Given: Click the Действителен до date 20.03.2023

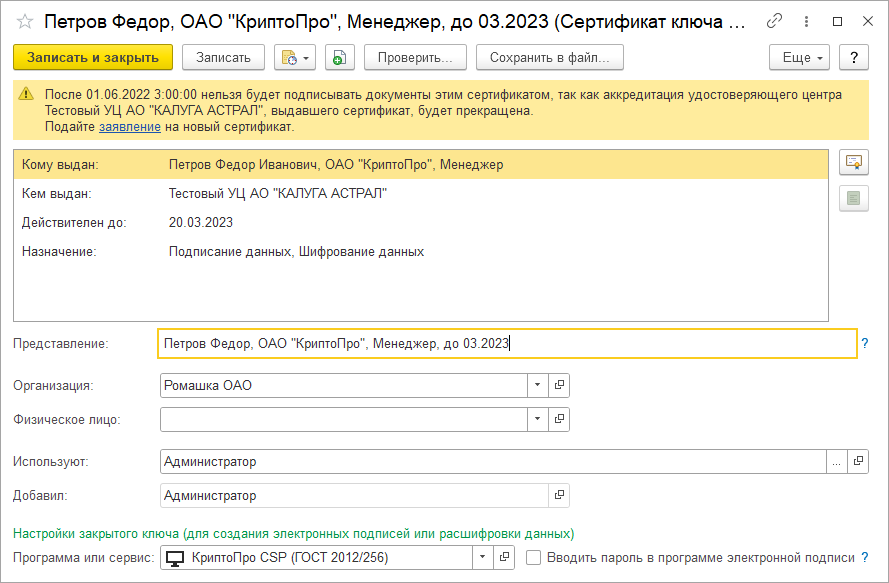Looking at the screenshot, I should coord(201,222).
